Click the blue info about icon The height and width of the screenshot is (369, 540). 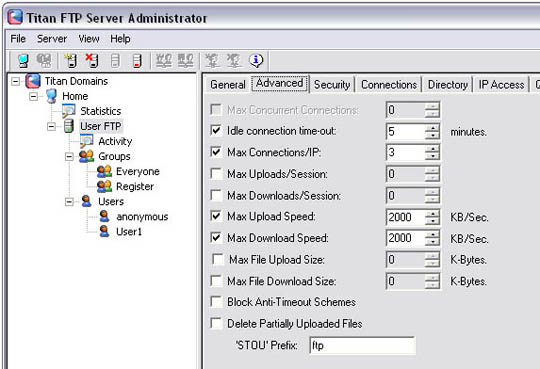click(x=256, y=61)
